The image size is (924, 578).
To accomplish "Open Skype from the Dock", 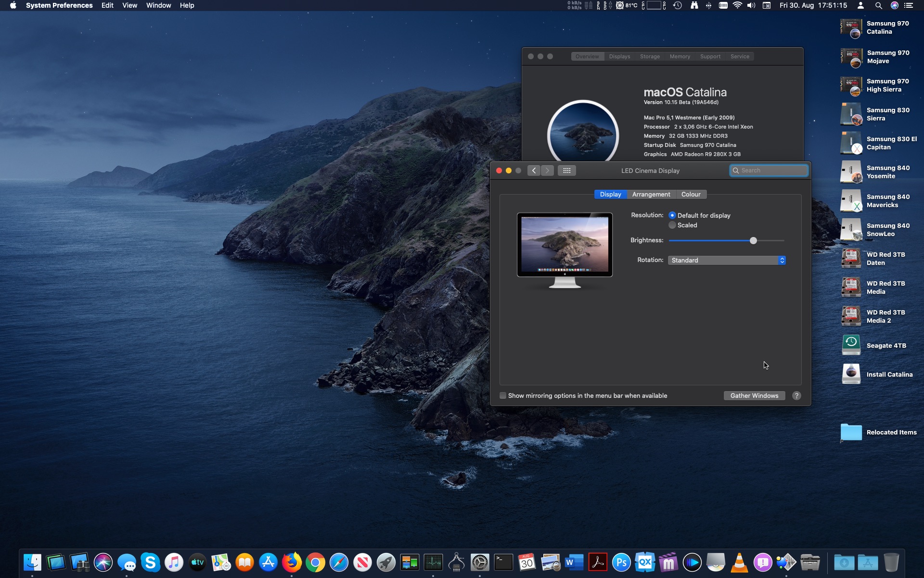I will 150,562.
